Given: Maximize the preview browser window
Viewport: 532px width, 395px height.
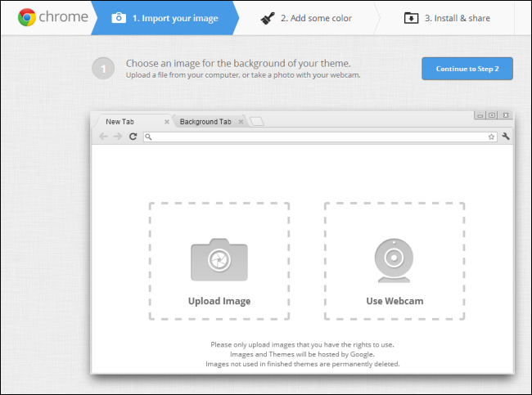Looking at the screenshot, I should (x=492, y=115).
